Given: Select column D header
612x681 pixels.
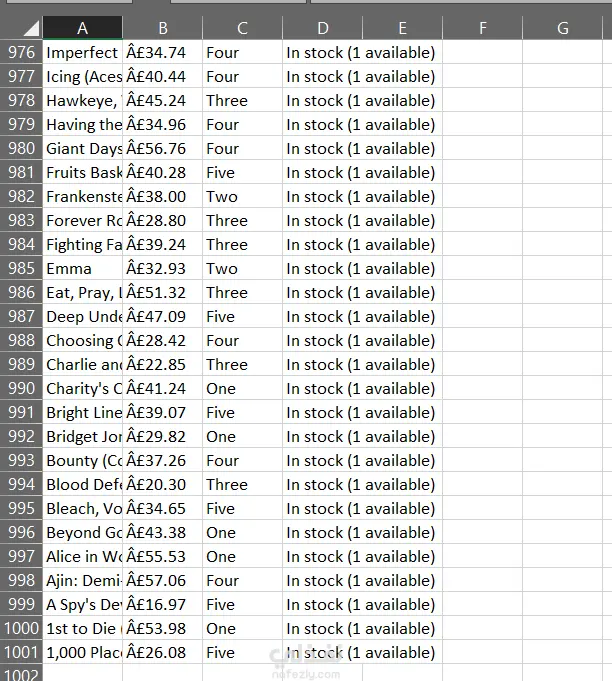Looking at the screenshot, I should (x=322, y=28).
